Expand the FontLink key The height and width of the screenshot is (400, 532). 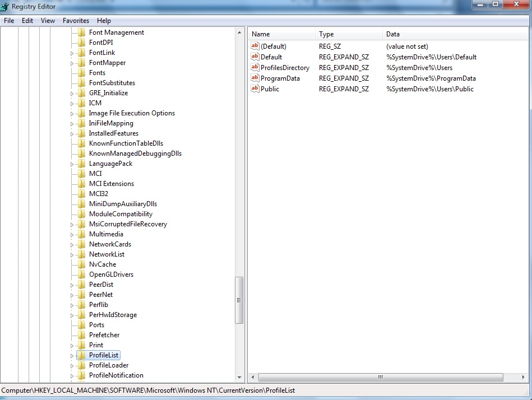coord(72,53)
